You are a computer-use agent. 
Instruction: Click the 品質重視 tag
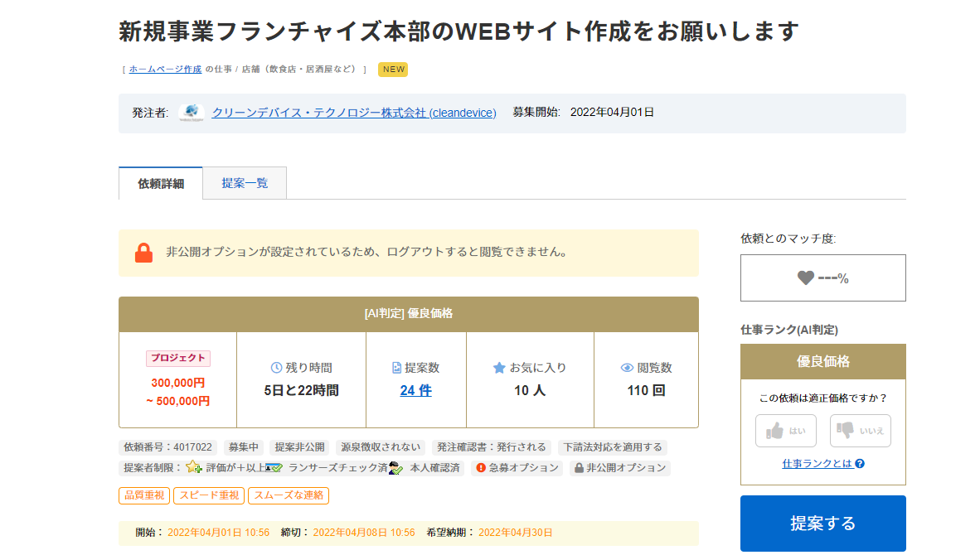coord(144,495)
